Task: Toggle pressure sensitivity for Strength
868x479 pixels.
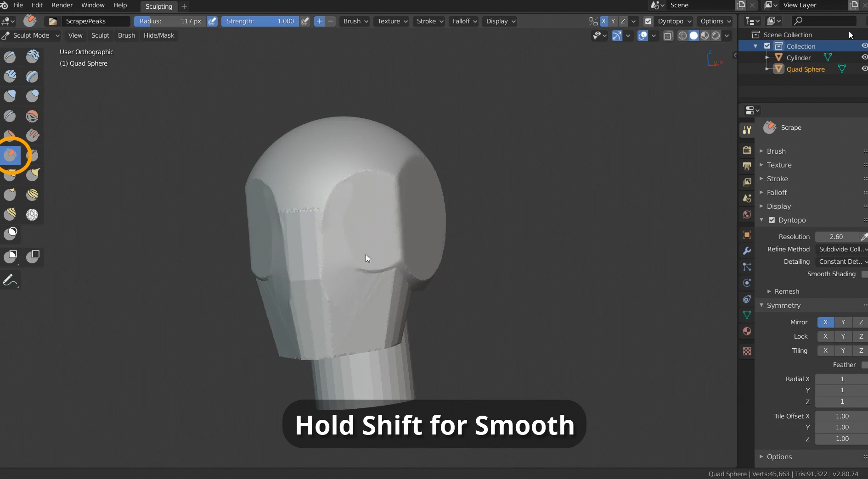Action: 305,21
